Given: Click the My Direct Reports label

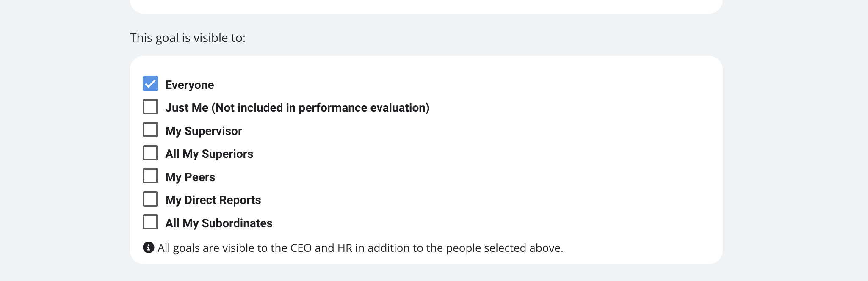Looking at the screenshot, I should (x=213, y=200).
